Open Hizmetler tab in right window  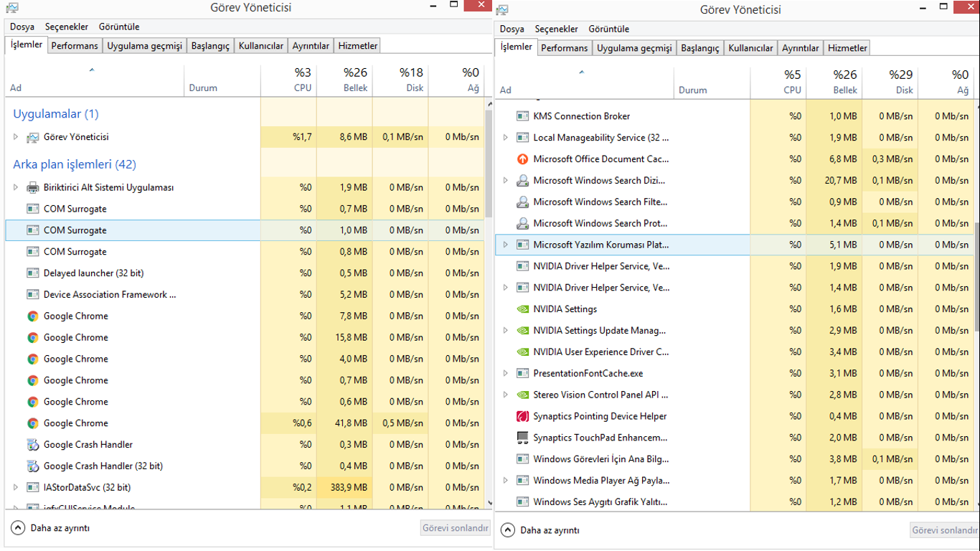click(x=847, y=48)
